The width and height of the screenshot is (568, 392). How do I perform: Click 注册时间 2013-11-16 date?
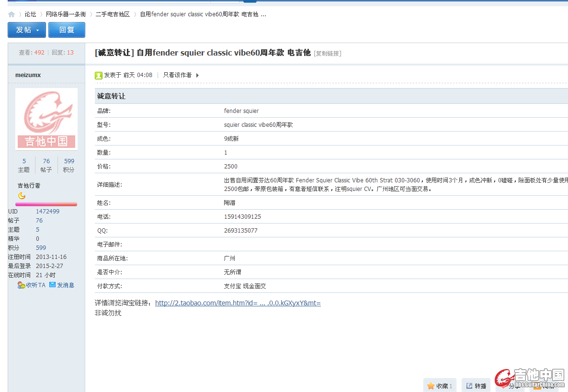click(51, 257)
